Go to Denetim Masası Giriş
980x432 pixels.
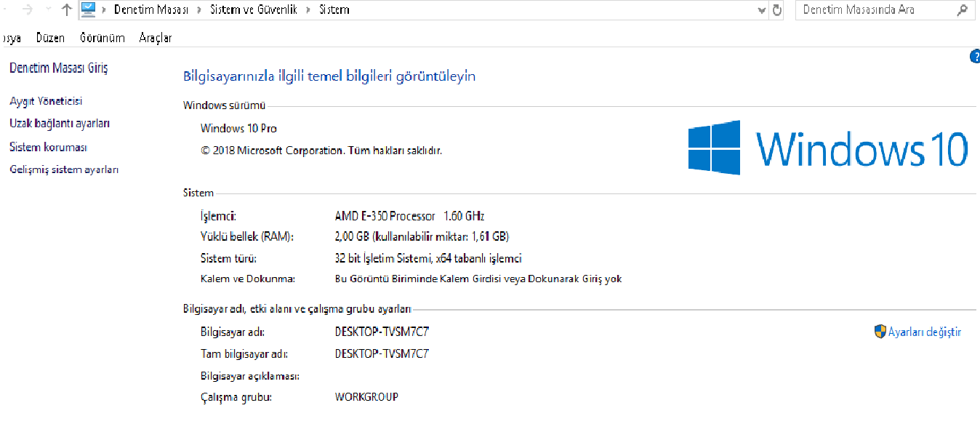pyautogui.click(x=58, y=68)
